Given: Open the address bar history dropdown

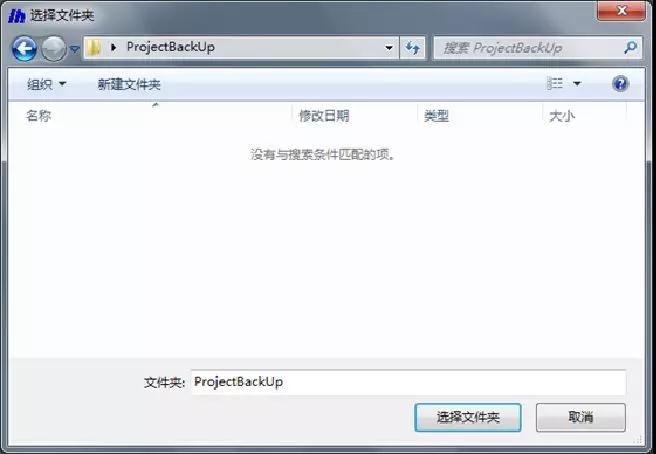Looking at the screenshot, I should (389, 48).
